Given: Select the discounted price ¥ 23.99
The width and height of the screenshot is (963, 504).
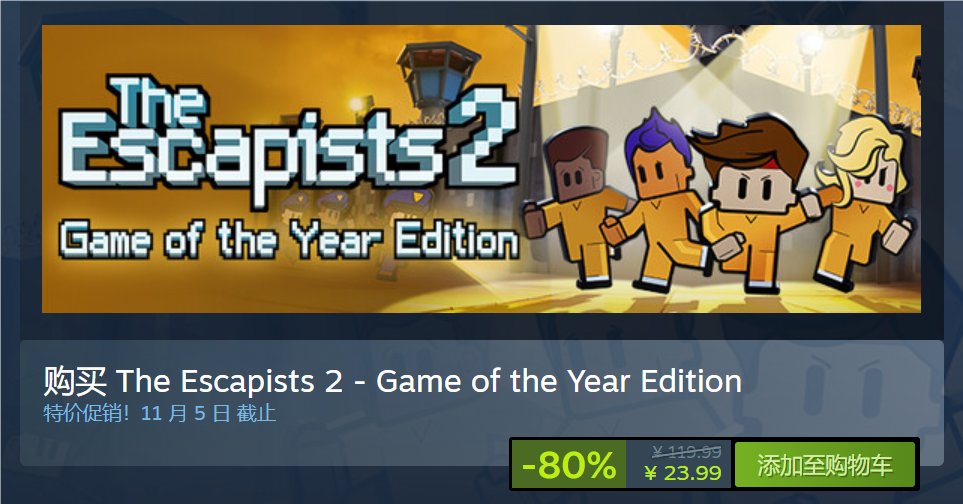Looking at the screenshot, I should (x=684, y=473).
